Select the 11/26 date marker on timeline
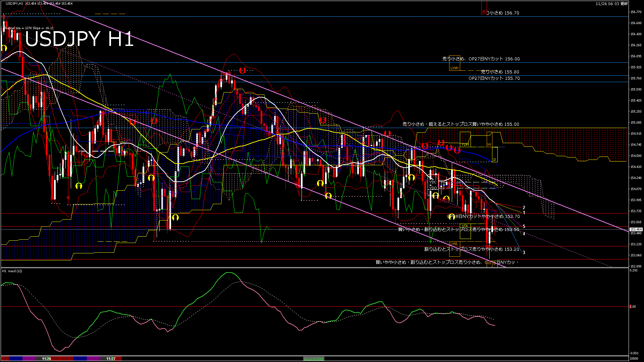Screen dimensions: 644x362 [47, 359]
